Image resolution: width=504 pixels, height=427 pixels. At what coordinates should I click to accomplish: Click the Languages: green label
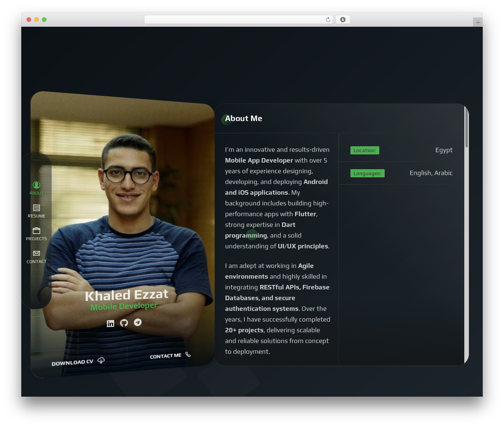[367, 173]
